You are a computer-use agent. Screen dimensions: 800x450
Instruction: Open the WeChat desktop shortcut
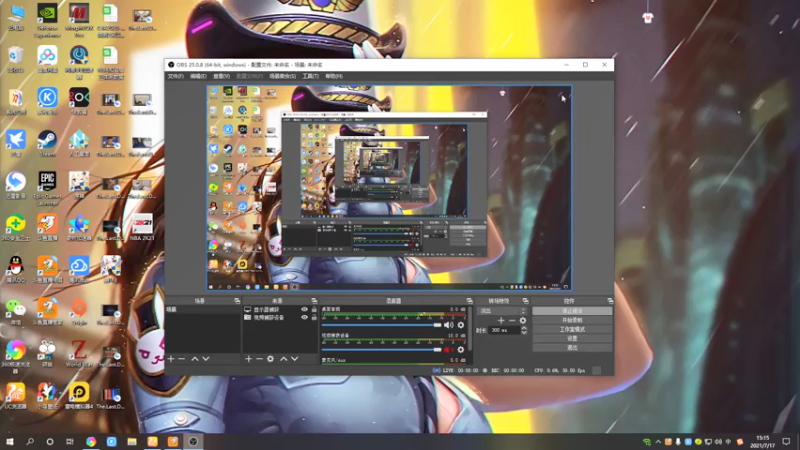16,311
